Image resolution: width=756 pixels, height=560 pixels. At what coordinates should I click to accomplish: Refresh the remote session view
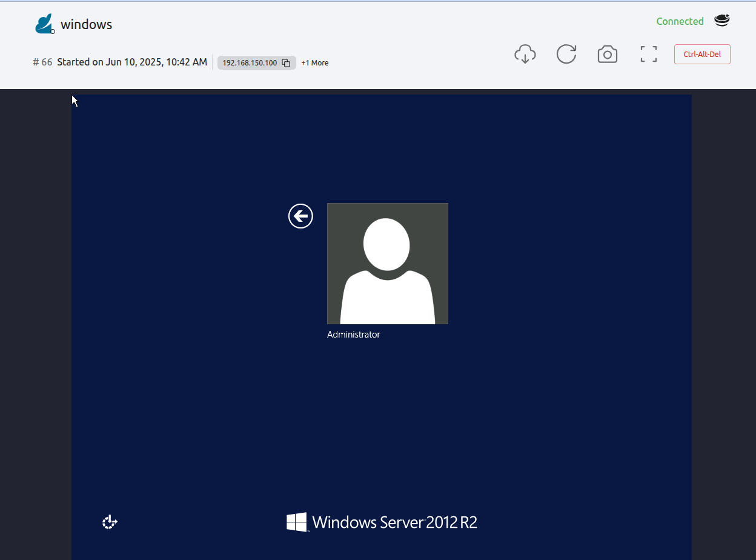tap(566, 54)
